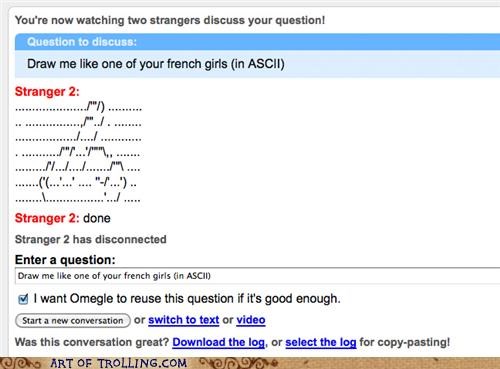The height and width of the screenshot is (369, 500).
Task: Click the Download the log link
Action: click(219, 342)
